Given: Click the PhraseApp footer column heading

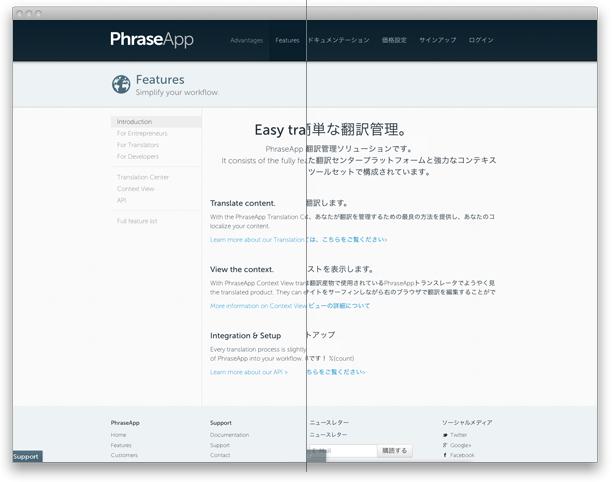Looking at the screenshot, I should pos(125,423).
